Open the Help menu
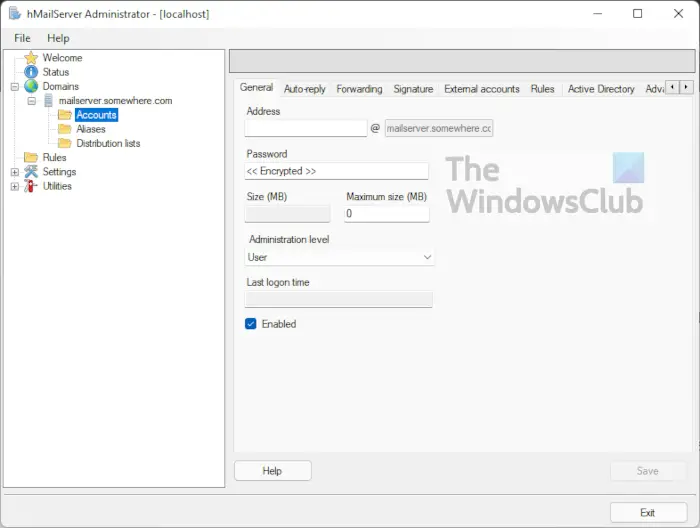Screen dimensions: 700x528 click(x=58, y=38)
